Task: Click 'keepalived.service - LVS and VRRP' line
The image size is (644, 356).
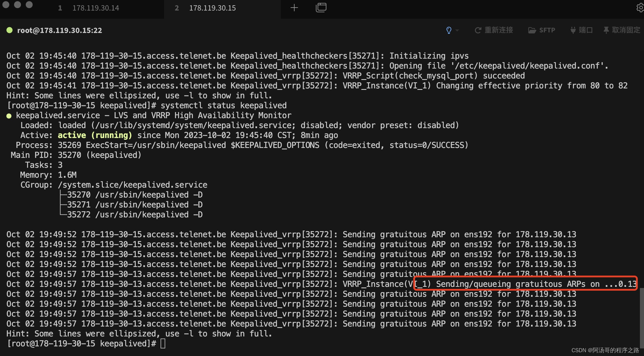Action: point(154,115)
